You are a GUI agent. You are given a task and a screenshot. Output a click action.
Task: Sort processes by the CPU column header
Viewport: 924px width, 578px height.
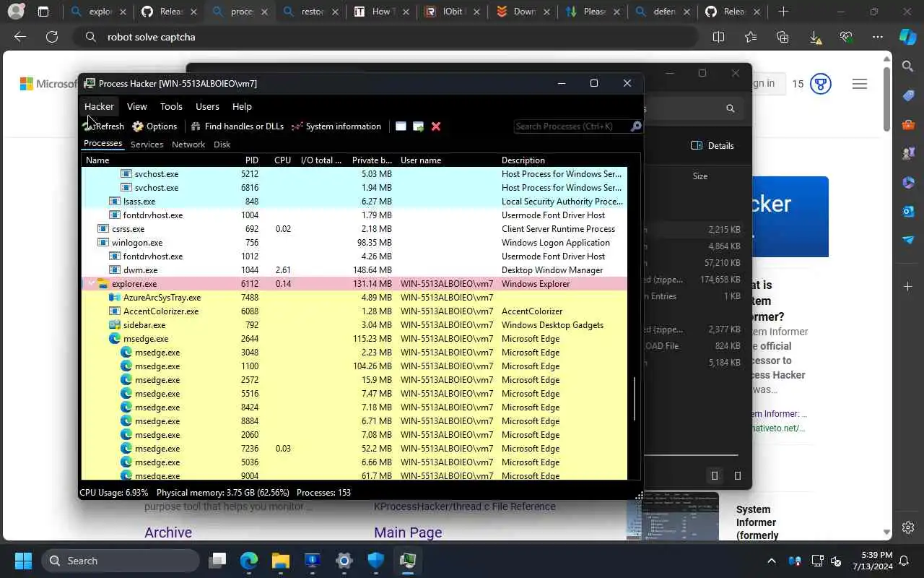283,160
